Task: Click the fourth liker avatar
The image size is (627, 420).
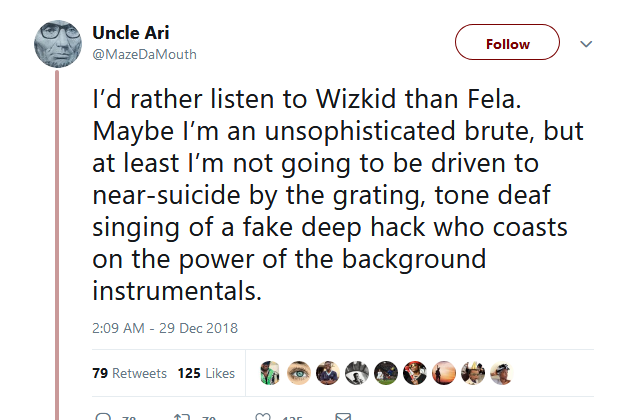Action: click(356, 373)
